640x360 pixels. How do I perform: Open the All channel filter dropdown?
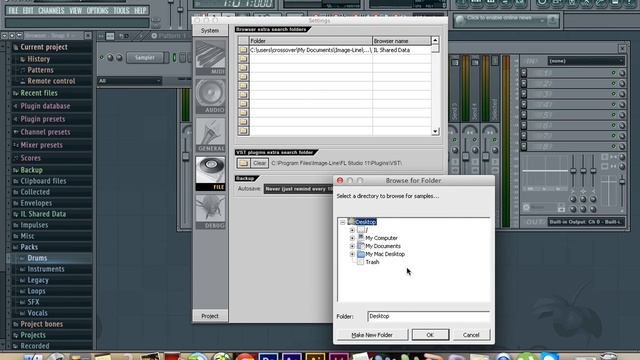click(x=129, y=81)
